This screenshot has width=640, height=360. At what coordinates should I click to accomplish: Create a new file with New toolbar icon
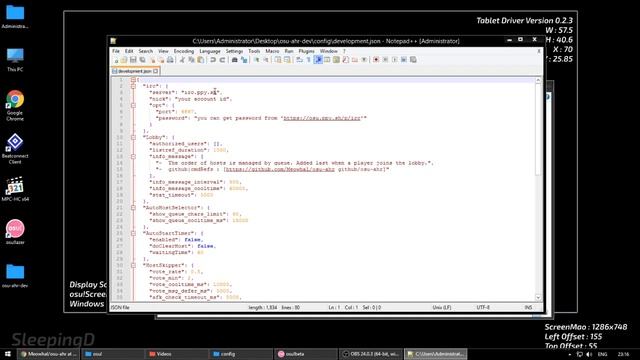tap(116, 60)
